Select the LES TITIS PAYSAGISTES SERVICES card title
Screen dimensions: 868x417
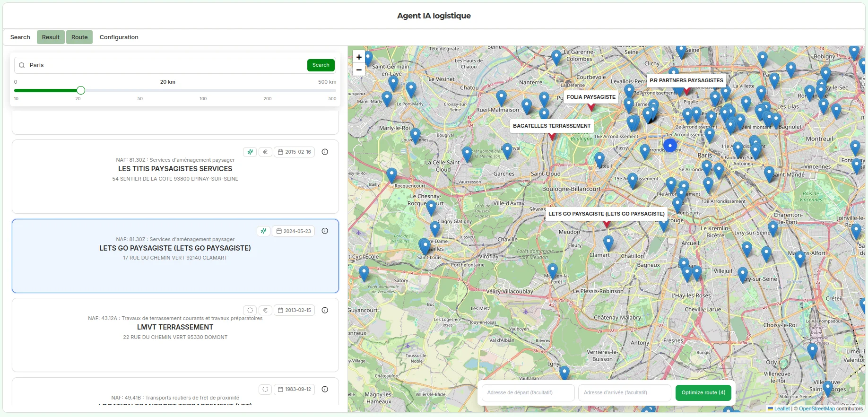(x=175, y=169)
